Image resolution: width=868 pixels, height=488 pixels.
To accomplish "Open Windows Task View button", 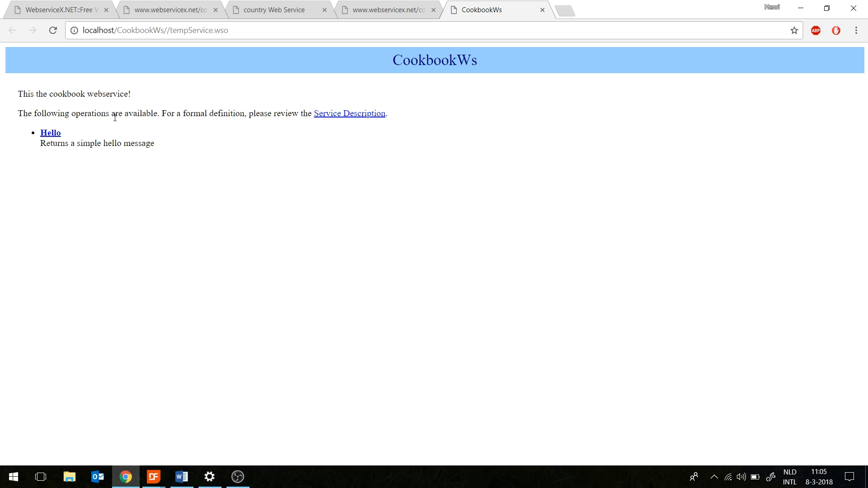I will [x=41, y=477].
